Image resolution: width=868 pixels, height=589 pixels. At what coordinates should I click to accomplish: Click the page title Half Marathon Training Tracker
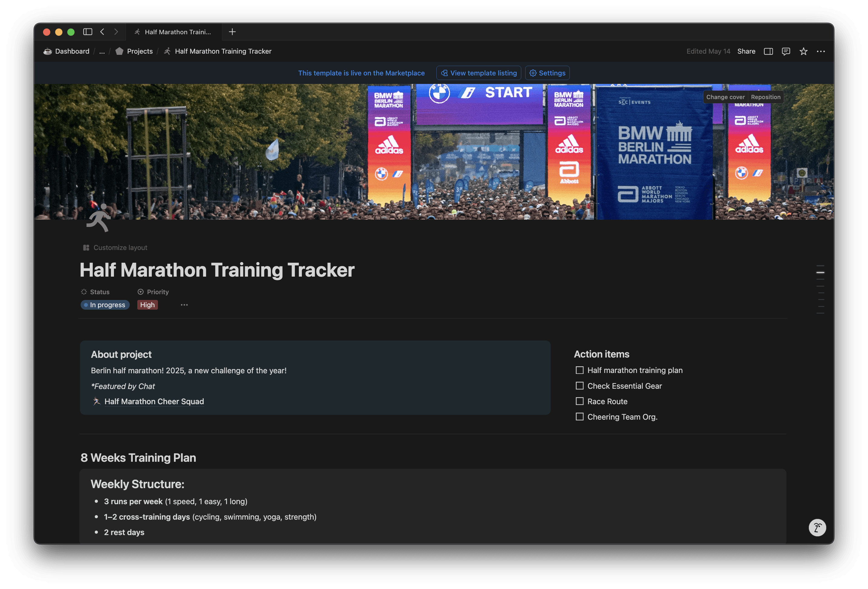(x=217, y=270)
